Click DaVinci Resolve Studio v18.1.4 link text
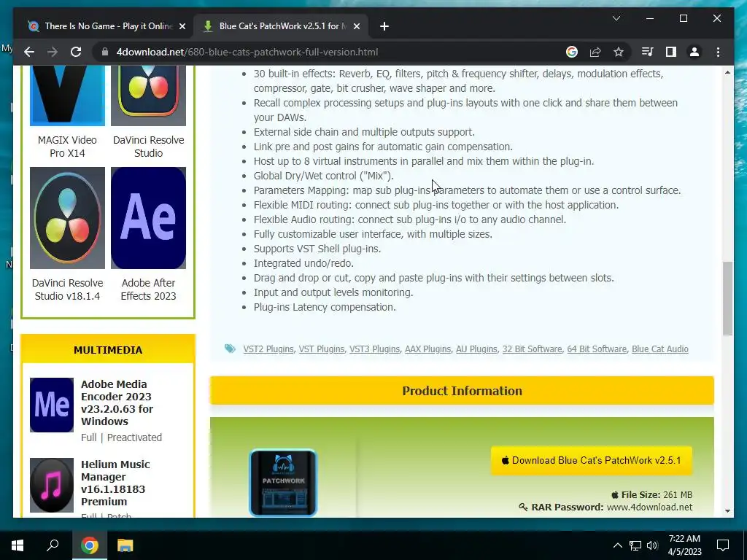Screen dimensions: 747x560 [x=67, y=289]
